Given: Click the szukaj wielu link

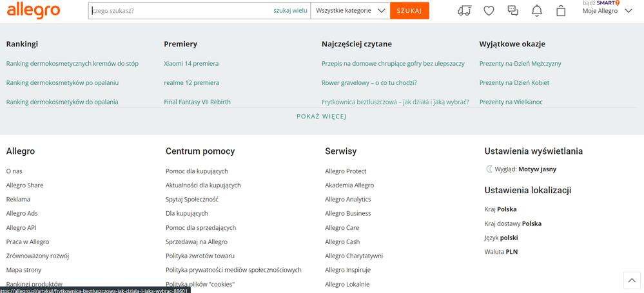Looking at the screenshot, I should [x=290, y=10].
